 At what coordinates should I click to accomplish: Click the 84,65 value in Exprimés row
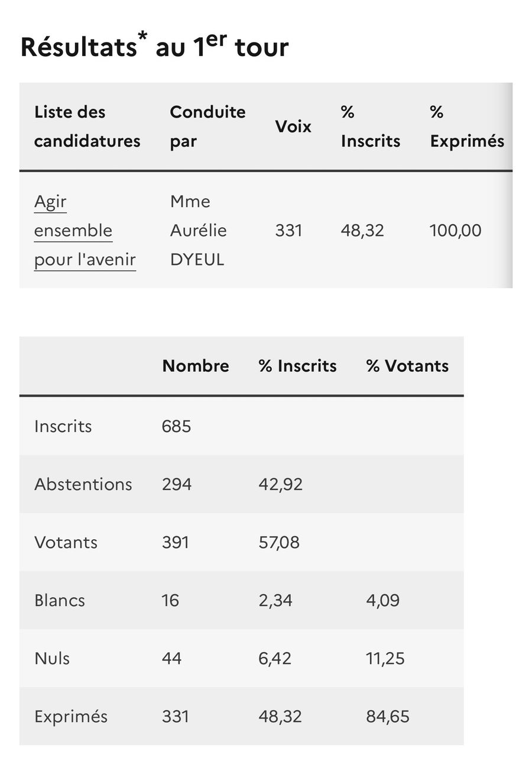388,716
